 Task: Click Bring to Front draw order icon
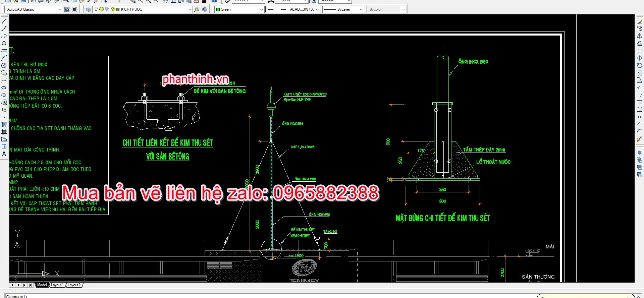click(x=640, y=153)
